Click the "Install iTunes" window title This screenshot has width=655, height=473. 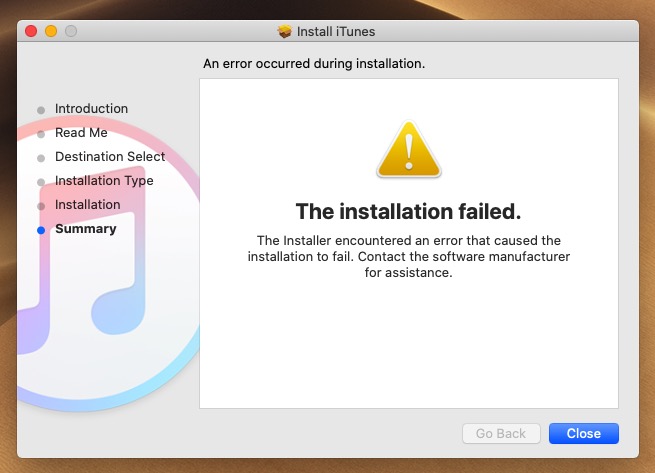[x=336, y=31]
